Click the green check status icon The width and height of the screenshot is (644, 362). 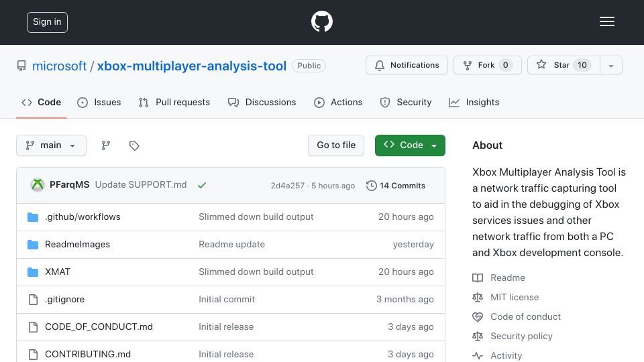tap(202, 185)
